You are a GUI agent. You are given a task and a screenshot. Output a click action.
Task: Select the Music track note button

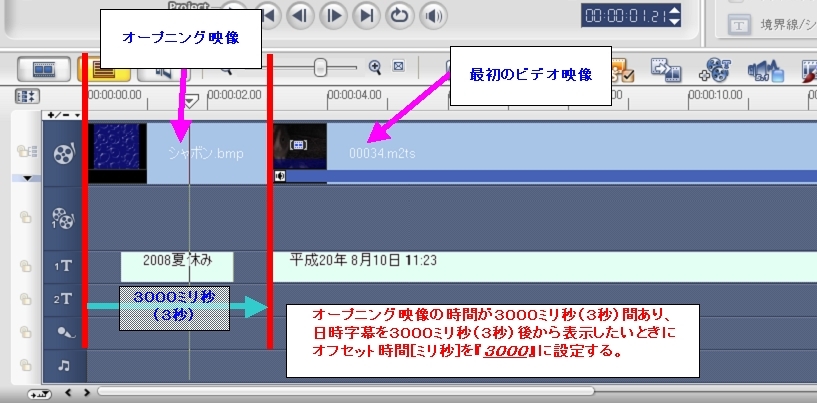64,365
